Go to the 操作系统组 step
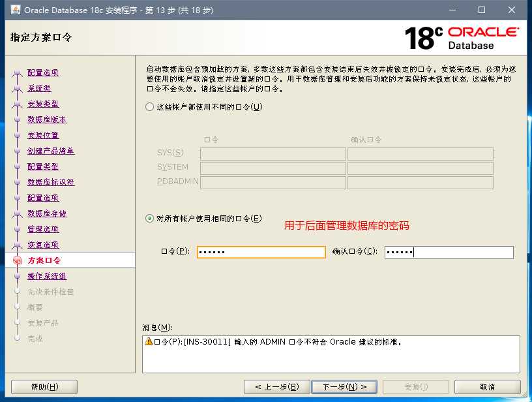This screenshot has height=402, width=532. (47, 276)
